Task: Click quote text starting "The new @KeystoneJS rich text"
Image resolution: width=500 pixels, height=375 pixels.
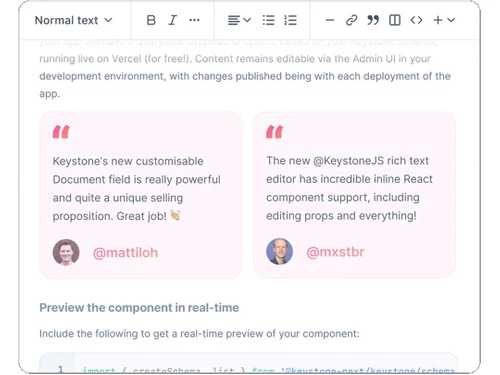Action: tap(349, 188)
